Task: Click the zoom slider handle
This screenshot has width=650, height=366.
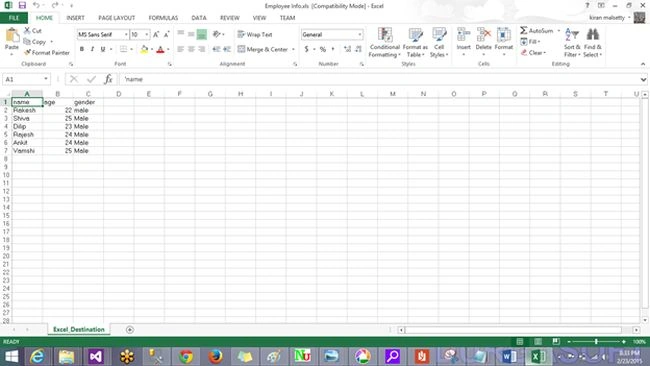Action: (x=596, y=342)
